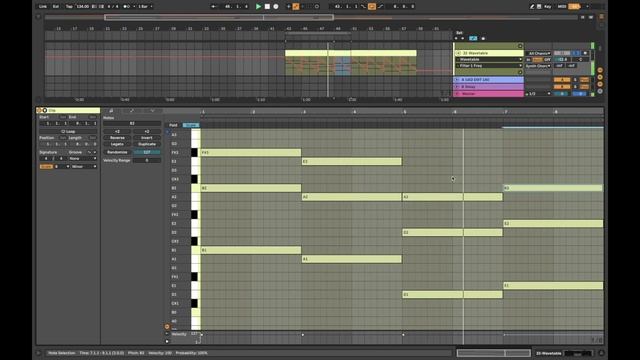Open the Notes tab icon in clip view
640x360 pixels.
point(111,111)
